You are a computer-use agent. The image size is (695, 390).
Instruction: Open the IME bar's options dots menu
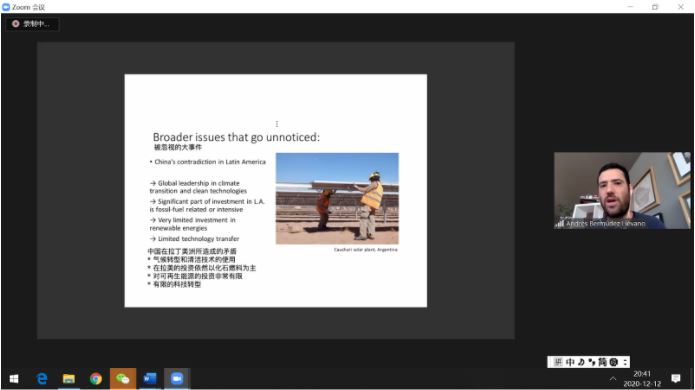pos(625,362)
